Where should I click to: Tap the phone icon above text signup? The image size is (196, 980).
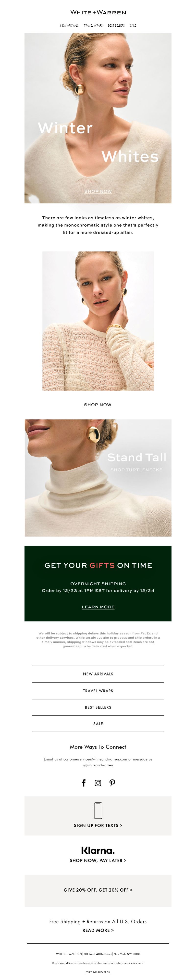tap(98, 810)
